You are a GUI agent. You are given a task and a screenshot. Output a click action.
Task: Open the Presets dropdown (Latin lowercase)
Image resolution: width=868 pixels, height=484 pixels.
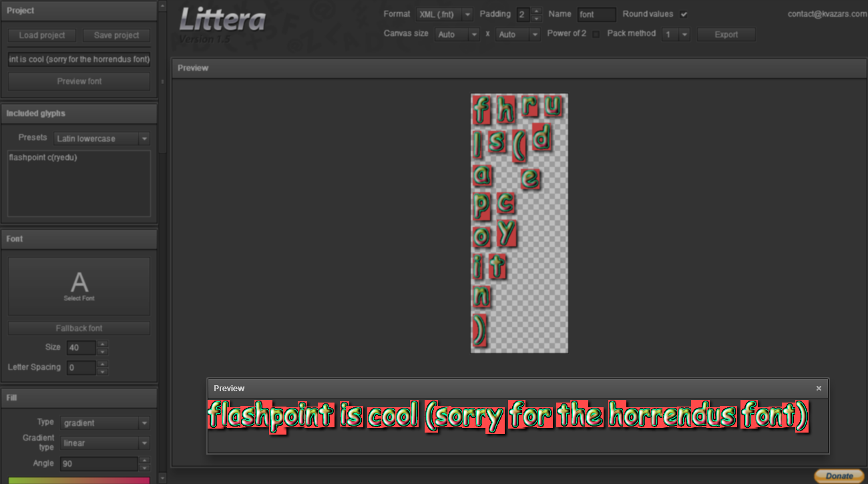point(102,139)
